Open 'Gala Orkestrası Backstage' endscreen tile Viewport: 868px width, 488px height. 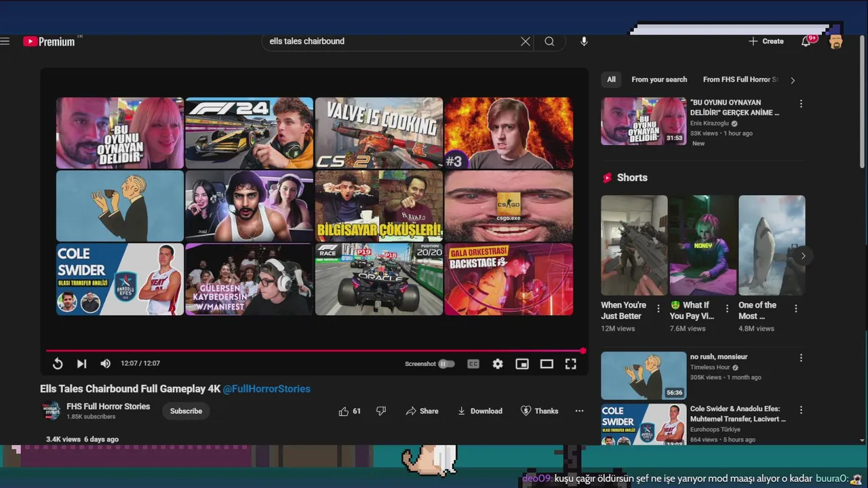pos(509,279)
